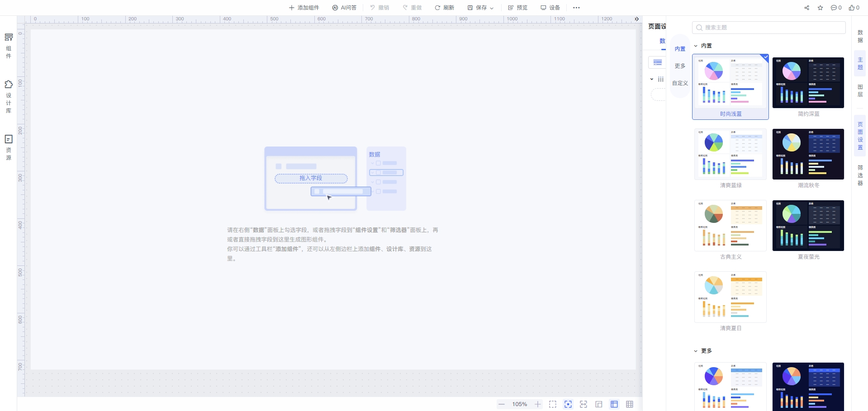868x411 pixels.
Task: Collapse the 更多 themes section
Action: [x=696, y=351]
